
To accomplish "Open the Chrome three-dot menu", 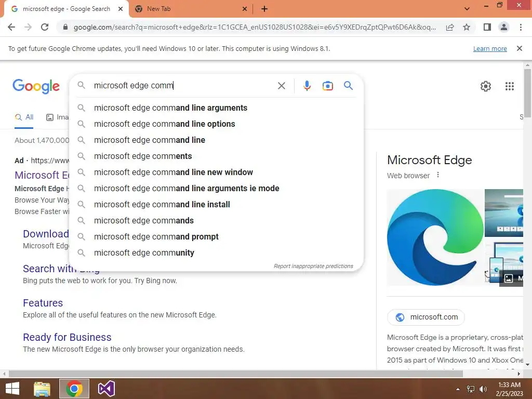I will [521, 27].
